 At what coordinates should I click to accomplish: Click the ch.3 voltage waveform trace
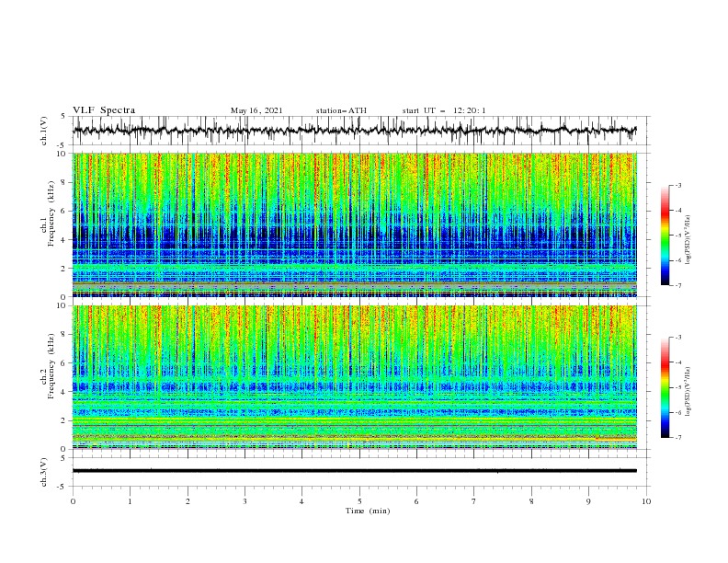pos(354,471)
